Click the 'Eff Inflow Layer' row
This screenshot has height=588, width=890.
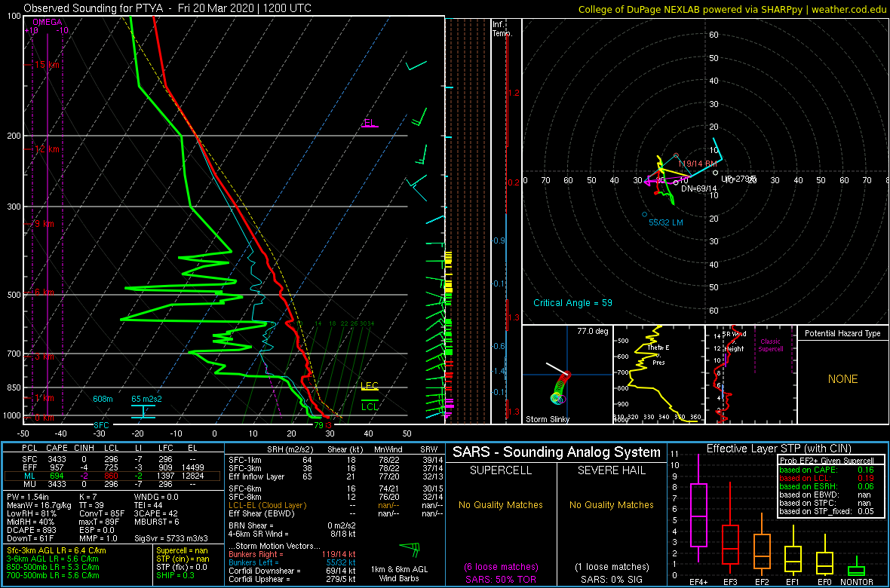(x=335, y=476)
